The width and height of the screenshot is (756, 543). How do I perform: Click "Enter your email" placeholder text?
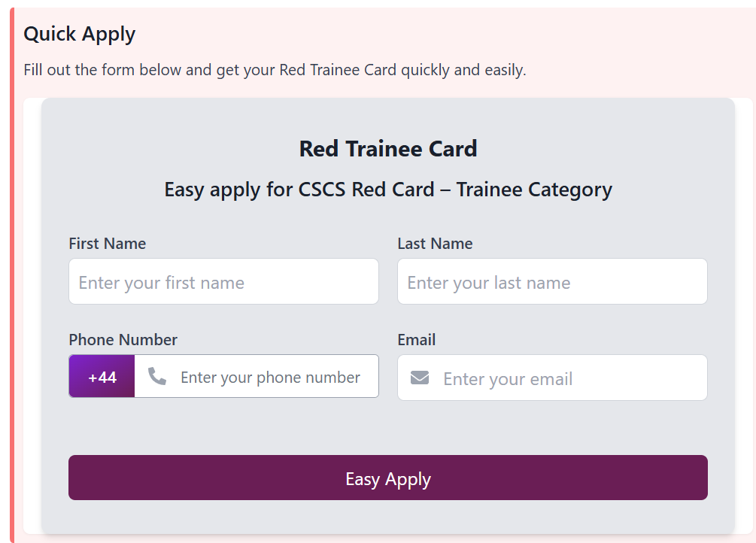tap(508, 379)
